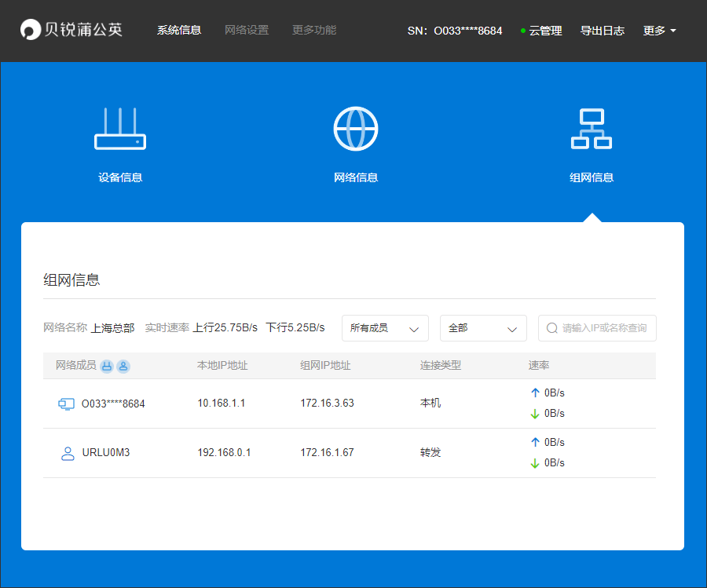The height and width of the screenshot is (588, 707).
Task: Click the 实时速率 upload speed readout
Action: [x=225, y=327]
